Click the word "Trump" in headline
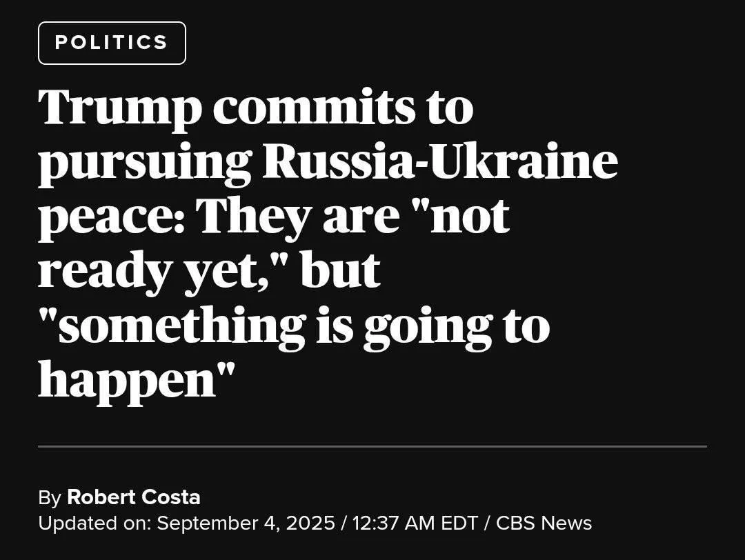 [120, 107]
